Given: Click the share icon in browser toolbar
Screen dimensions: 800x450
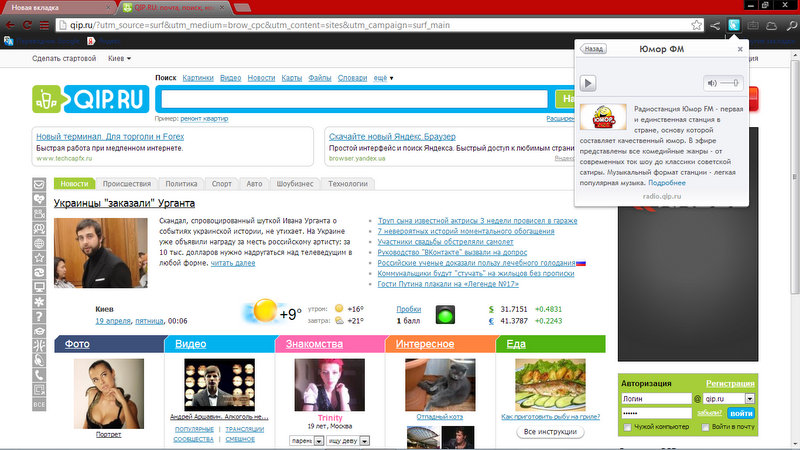Looking at the screenshot, I should (x=715, y=25).
